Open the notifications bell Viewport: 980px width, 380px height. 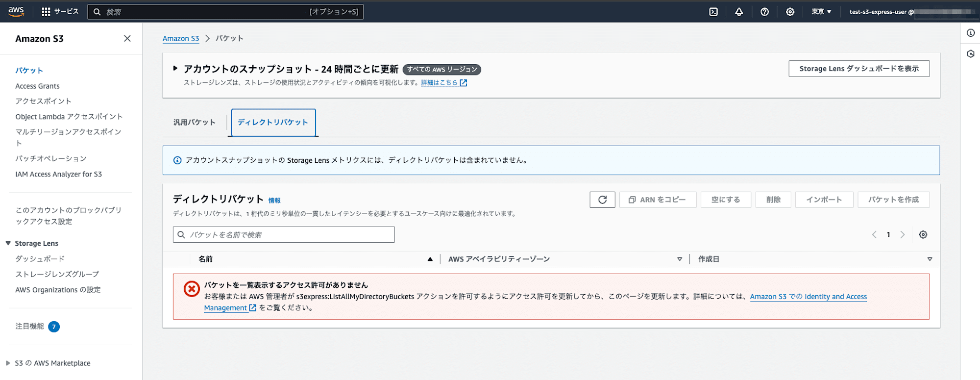[739, 12]
